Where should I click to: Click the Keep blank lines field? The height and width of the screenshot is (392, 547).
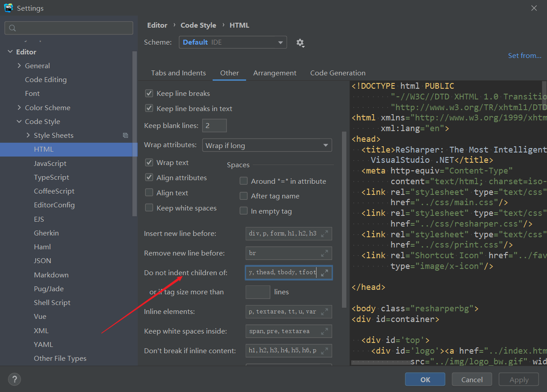pos(214,126)
